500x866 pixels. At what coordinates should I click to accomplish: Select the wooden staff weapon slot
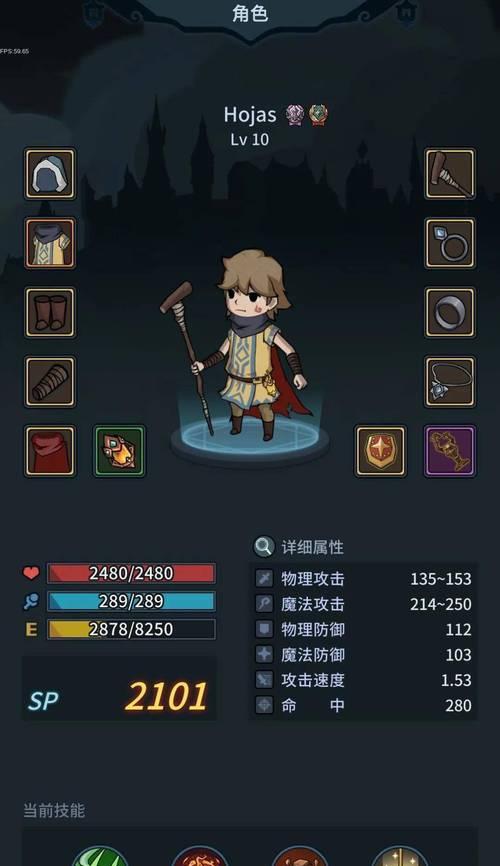(450, 173)
